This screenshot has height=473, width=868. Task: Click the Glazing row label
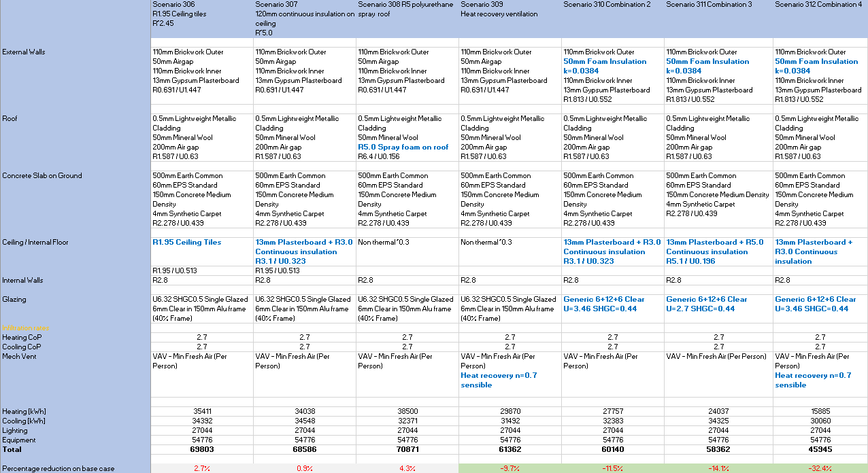[x=16, y=299]
